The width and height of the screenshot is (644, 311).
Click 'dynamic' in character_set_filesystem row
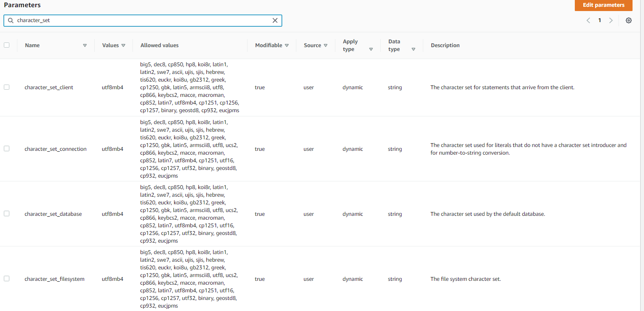click(353, 279)
